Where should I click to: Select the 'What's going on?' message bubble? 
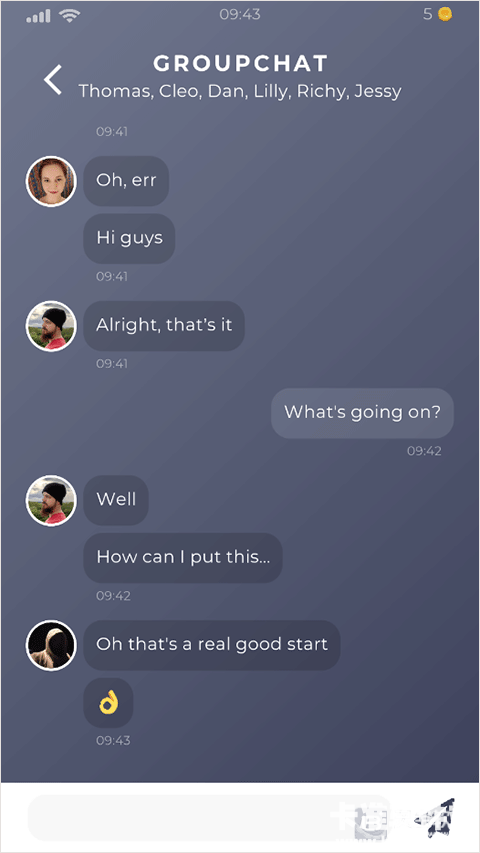362,413
